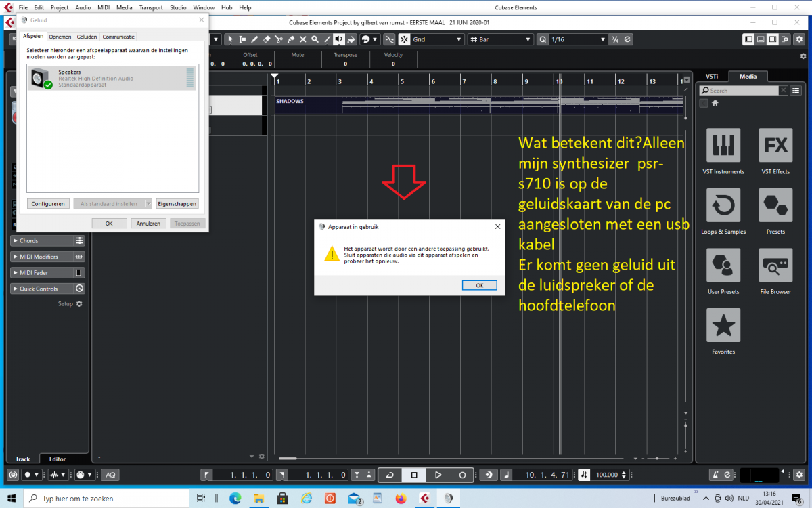Click the Windows taskbar search box

coord(106,499)
